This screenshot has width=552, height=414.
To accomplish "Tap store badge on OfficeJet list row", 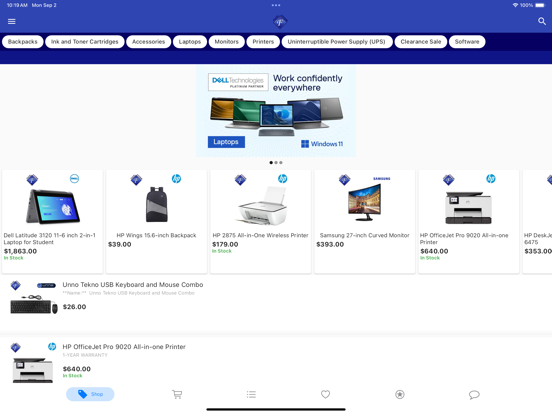I will click(15, 347).
